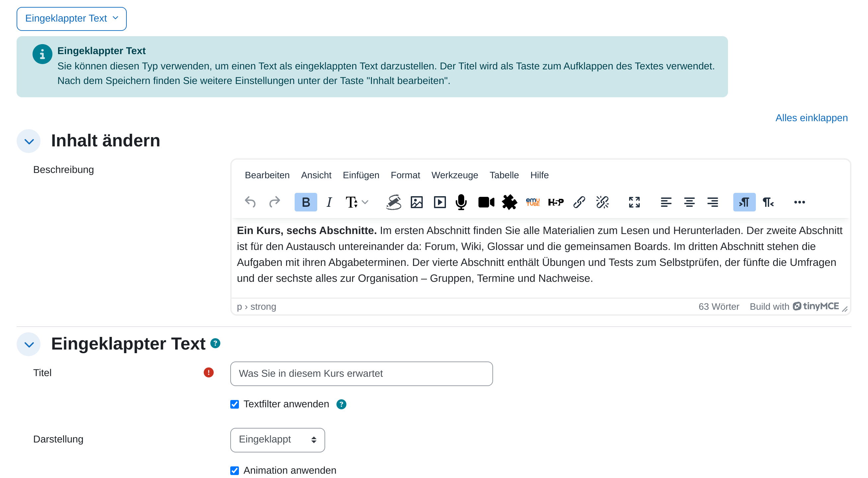Open the Bearbeiten menu

click(x=267, y=175)
